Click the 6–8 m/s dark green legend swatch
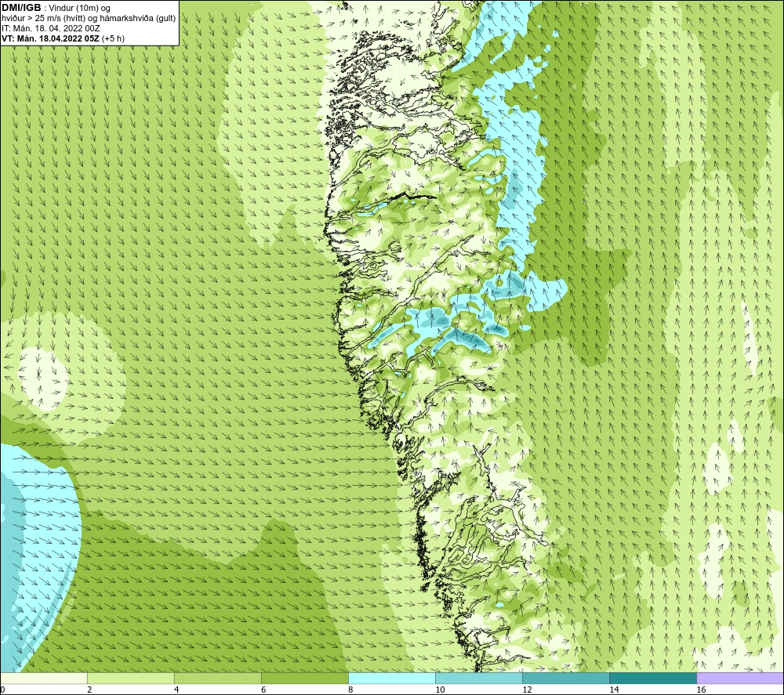 [305, 679]
